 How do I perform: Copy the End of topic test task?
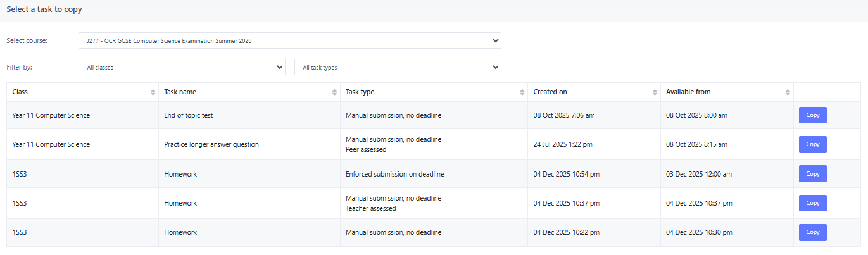812,115
